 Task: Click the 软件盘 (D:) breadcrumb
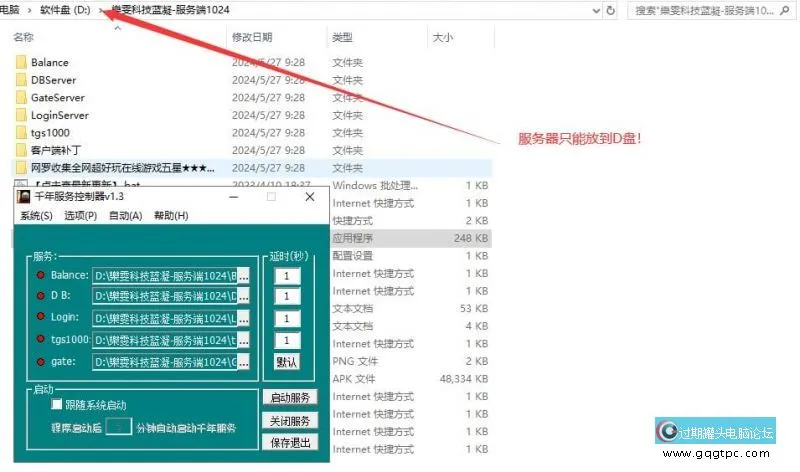click(65, 10)
